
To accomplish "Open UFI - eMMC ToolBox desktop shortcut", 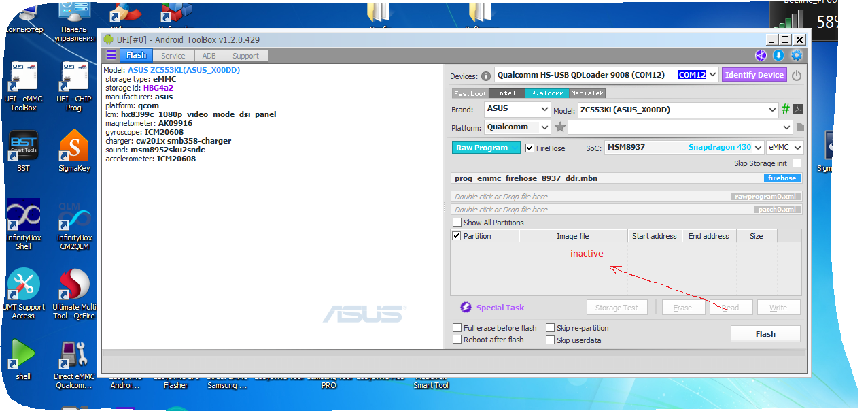I will tap(23, 86).
